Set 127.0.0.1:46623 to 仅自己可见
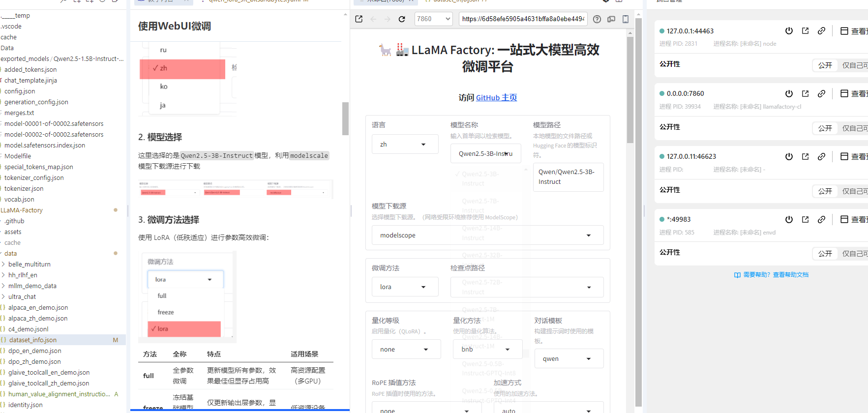868x413 pixels. (855, 191)
